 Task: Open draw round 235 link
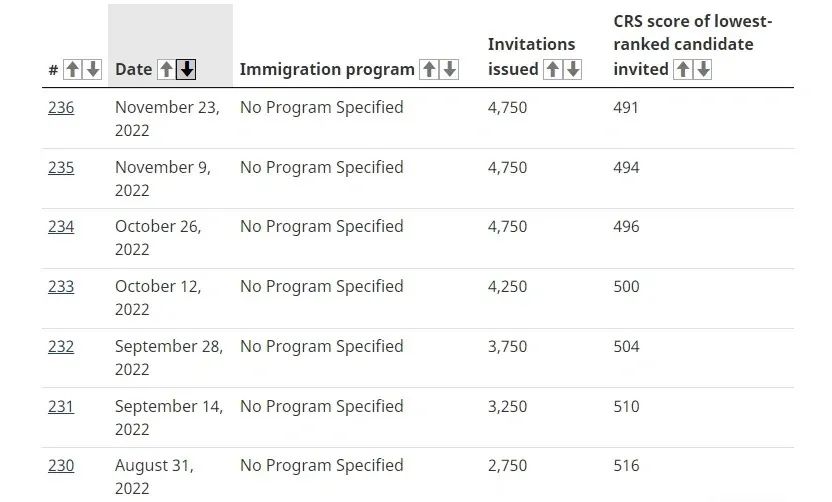coord(61,167)
